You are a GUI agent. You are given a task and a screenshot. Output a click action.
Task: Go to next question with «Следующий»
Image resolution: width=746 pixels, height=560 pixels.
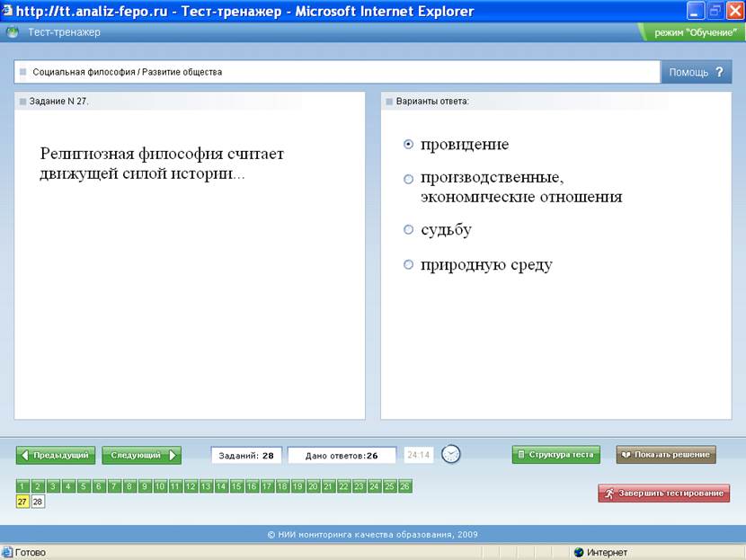[x=141, y=455]
